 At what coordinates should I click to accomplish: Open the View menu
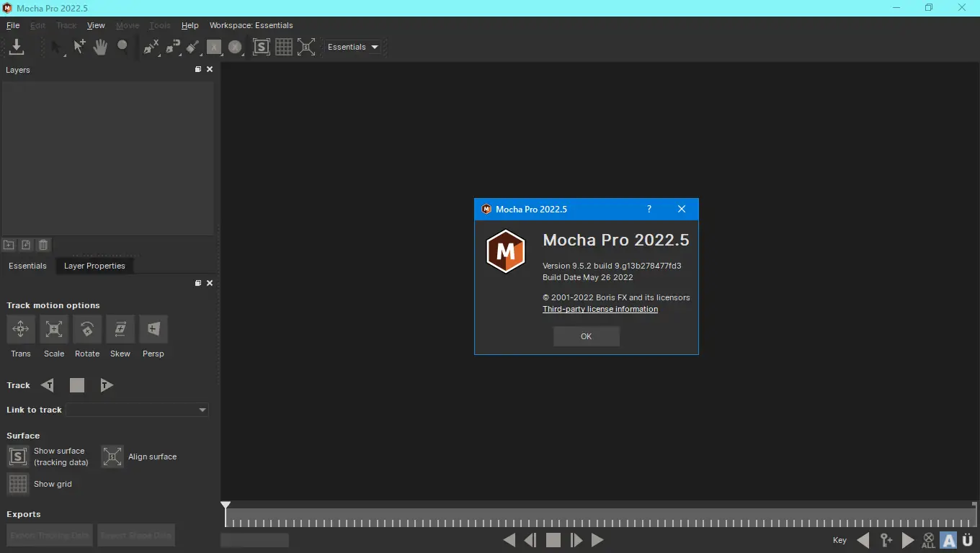coord(96,25)
